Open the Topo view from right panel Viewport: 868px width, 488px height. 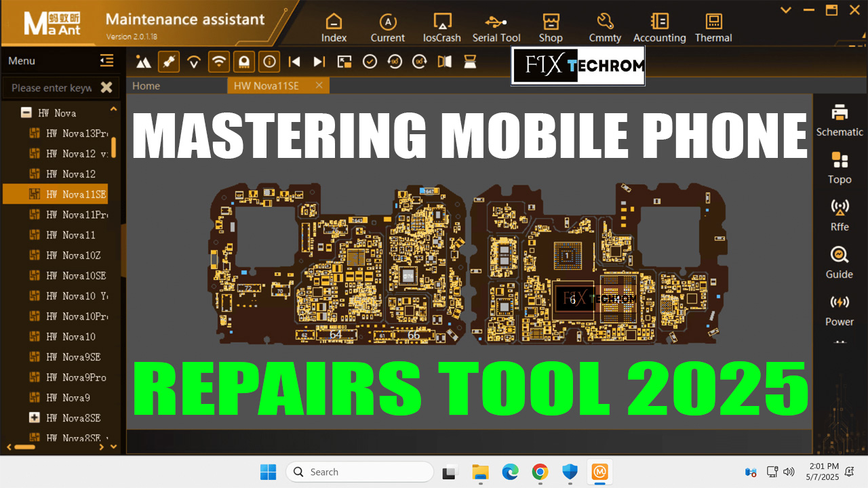tap(840, 168)
